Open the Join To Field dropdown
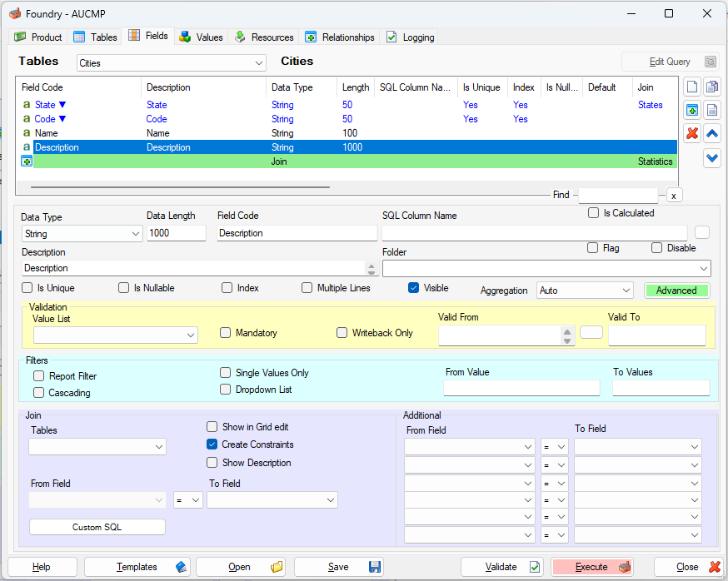 pyautogui.click(x=272, y=499)
